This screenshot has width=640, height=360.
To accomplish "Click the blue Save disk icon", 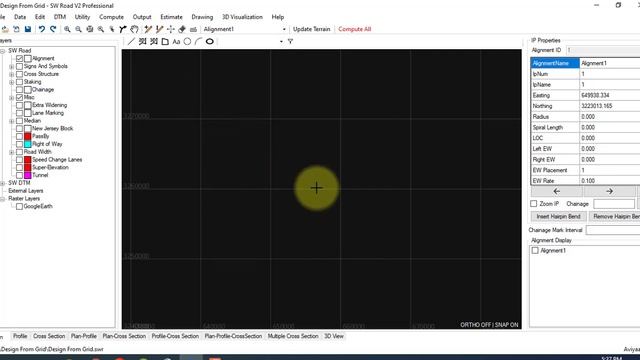I will [x=28, y=29].
